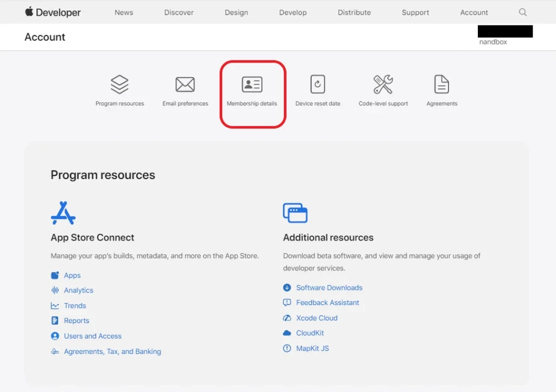Image resolution: width=556 pixels, height=392 pixels.
Task: Open the Analytics icon link
Action: point(55,290)
